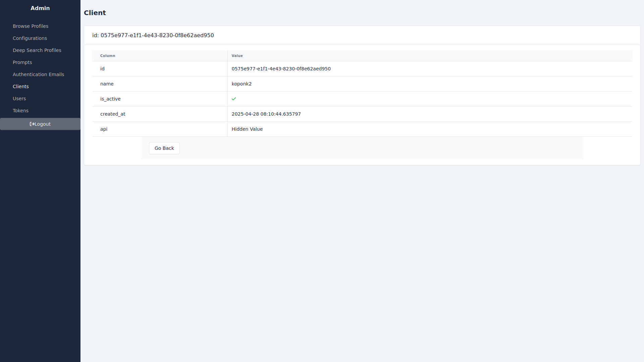Go to Tokens page

pos(20,111)
